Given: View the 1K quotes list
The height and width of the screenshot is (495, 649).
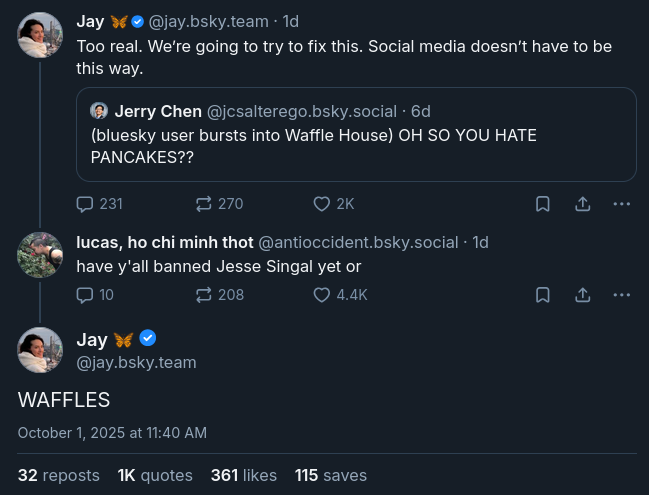Looking at the screenshot, I should (155, 475).
